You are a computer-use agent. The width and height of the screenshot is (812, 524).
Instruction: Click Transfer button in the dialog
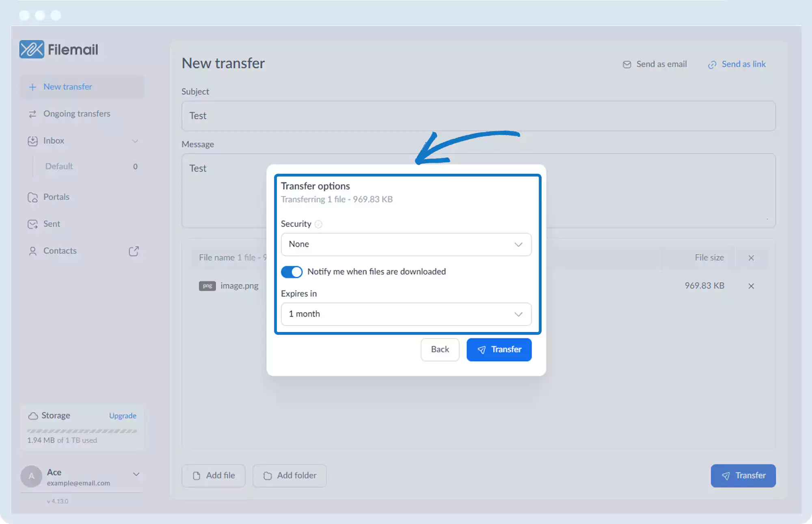(499, 349)
